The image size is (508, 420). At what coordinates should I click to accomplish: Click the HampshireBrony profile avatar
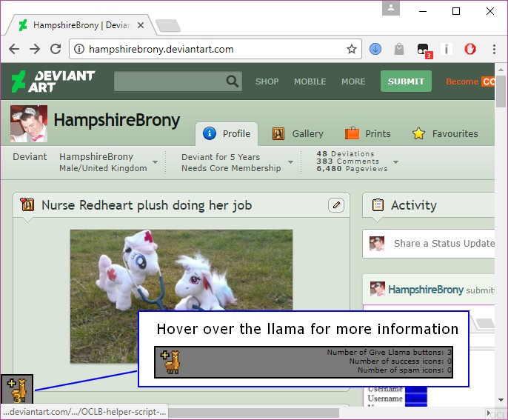coord(29,124)
